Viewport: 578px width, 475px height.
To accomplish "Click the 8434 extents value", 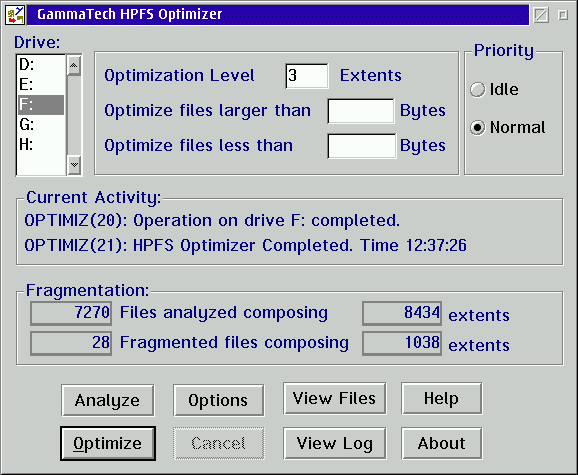I will pos(402,313).
